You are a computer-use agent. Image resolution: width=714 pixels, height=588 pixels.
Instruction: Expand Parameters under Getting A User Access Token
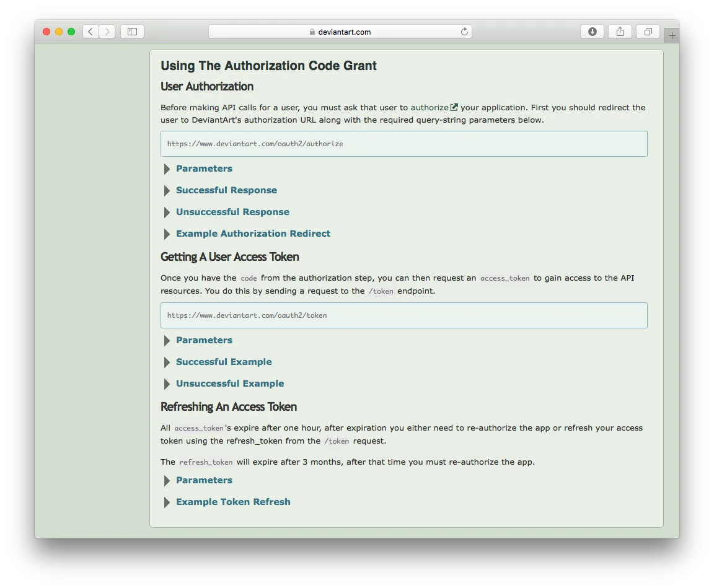[204, 340]
